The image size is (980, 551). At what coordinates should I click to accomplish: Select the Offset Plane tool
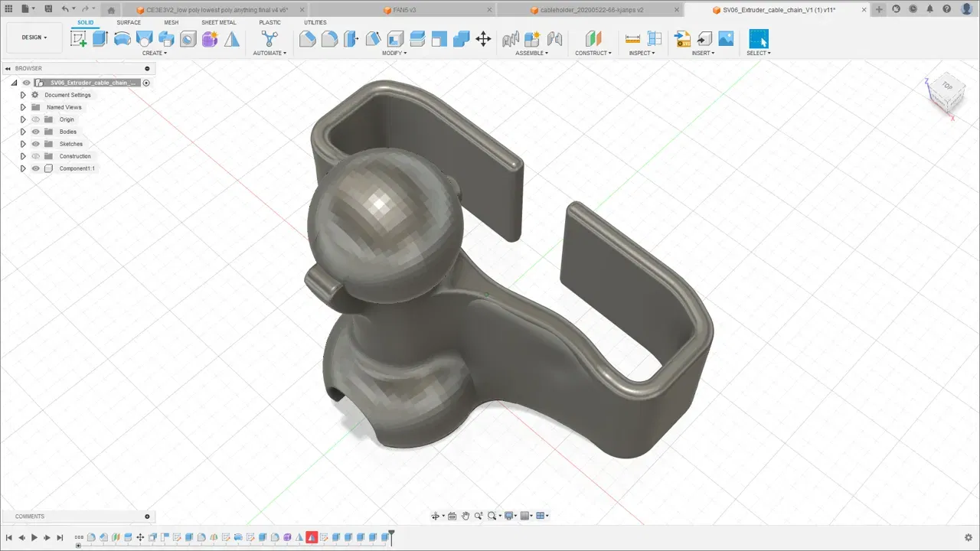[x=593, y=39]
